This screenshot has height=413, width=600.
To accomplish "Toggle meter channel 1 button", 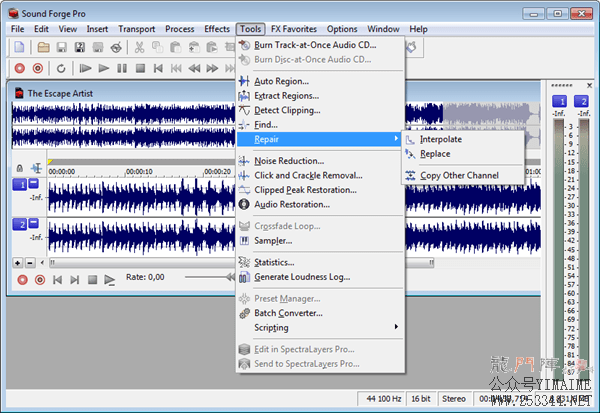I will (x=559, y=101).
